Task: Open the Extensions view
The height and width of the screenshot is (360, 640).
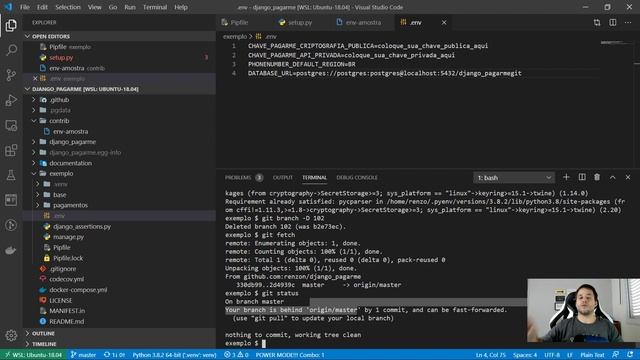Action: click(x=11, y=150)
